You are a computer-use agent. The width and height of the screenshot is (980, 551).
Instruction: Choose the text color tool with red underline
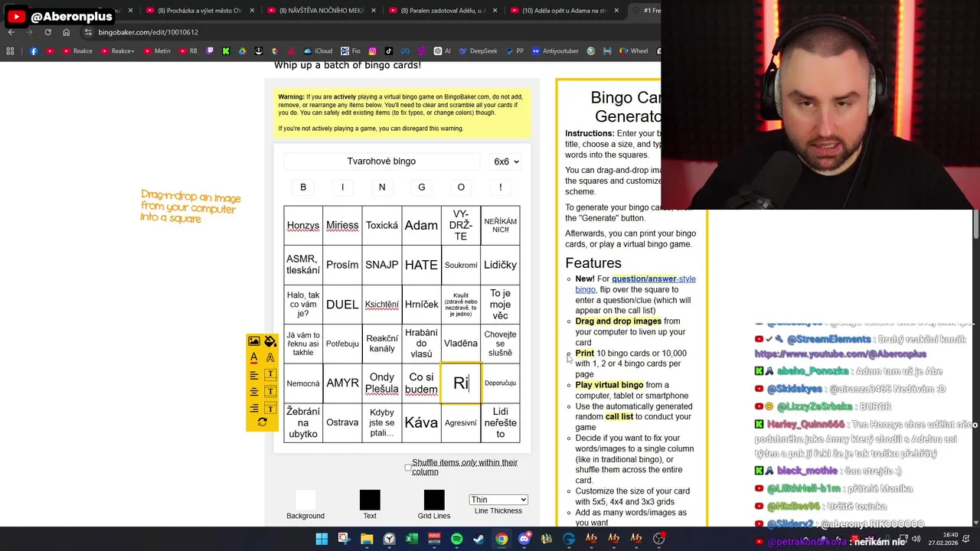[254, 357]
